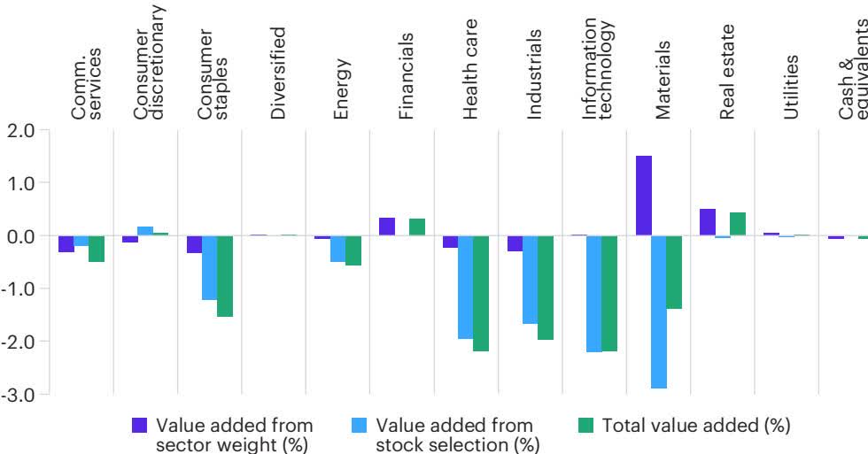The width and height of the screenshot is (868, 454).
Task: Click the green Consumer staples bar
Action: [225, 276]
